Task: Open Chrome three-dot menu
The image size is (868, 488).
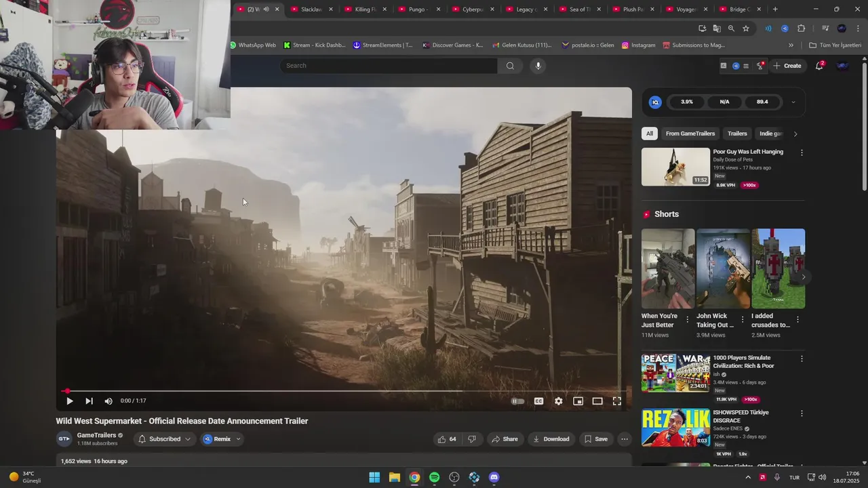Action: point(857,28)
